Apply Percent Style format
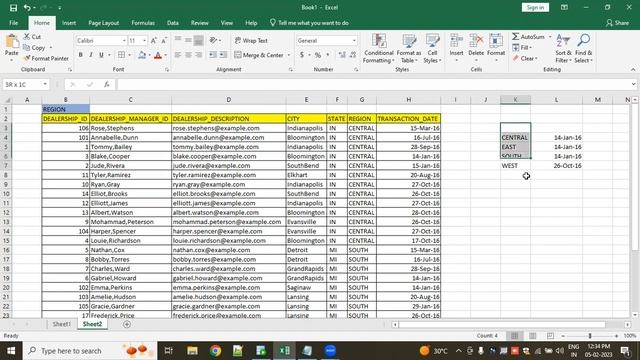Screen dimensions: 640x360 [318, 55]
